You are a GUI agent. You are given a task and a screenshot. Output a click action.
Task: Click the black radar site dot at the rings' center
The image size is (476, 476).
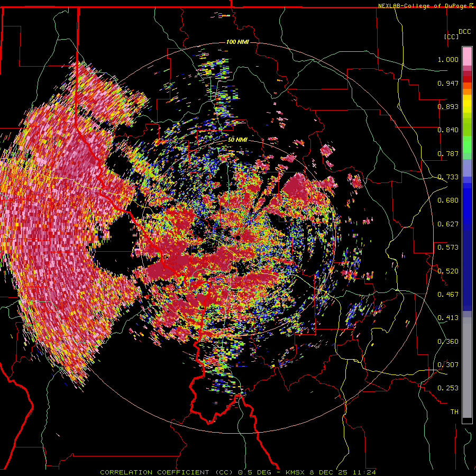(238, 237)
